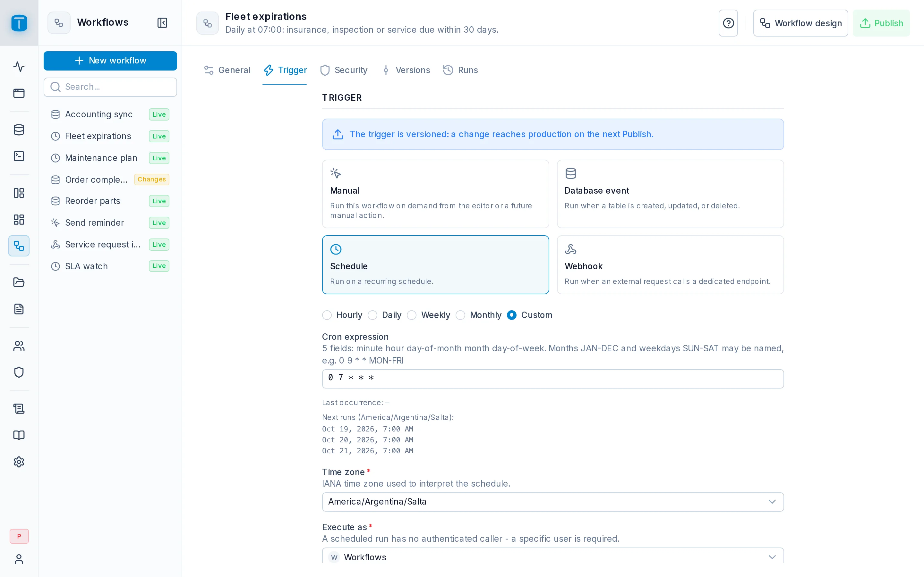Open the Execute as dropdown

point(552,556)
